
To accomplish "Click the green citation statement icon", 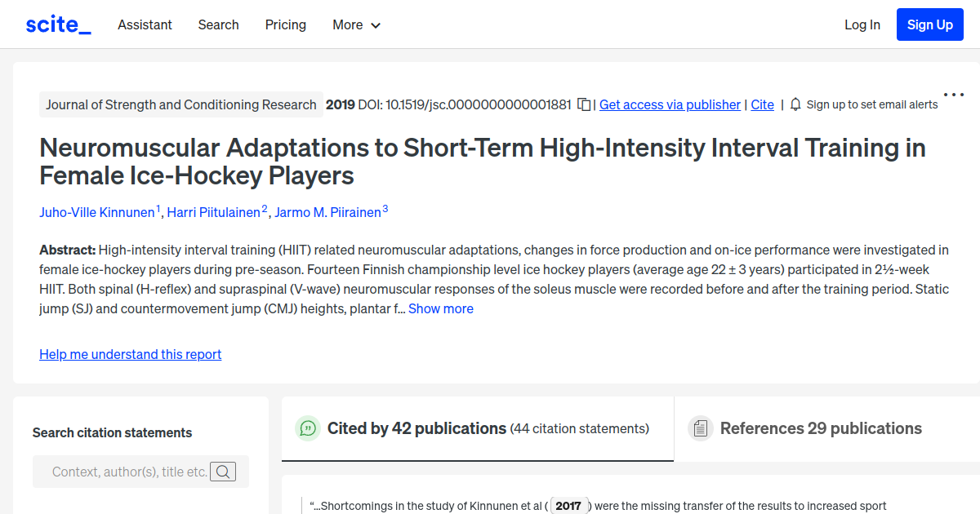I will tap(307, 428).
